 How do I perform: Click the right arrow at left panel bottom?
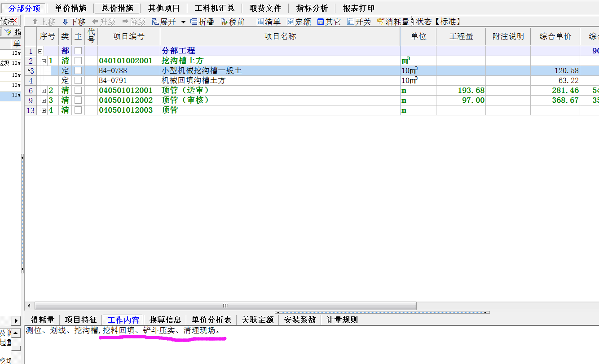pyautogui.click(x=17, y=320)
